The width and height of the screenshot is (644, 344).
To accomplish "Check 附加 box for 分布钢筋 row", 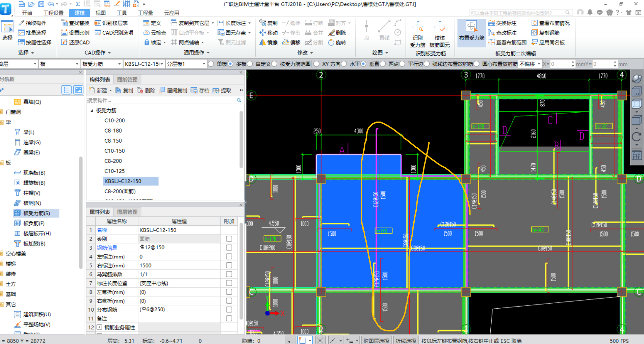I will 229,310.
